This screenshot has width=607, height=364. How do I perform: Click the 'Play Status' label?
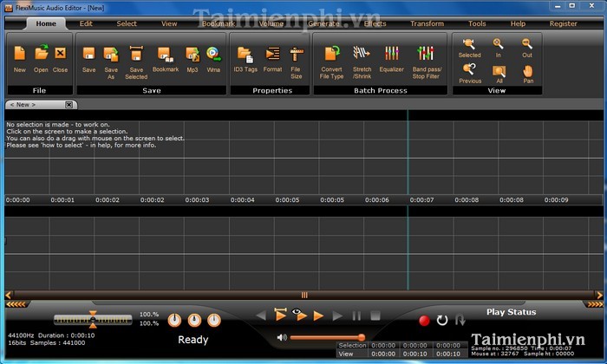click(x=511, y=312)
